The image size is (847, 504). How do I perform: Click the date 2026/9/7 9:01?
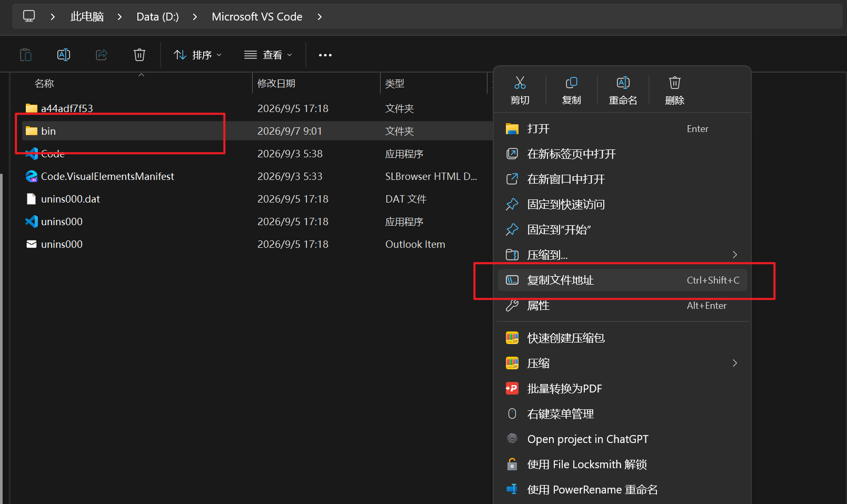(290, 131)
